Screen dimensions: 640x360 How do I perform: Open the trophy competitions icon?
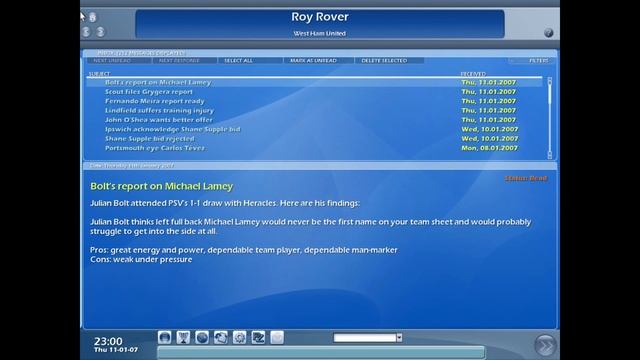[183, 338]
